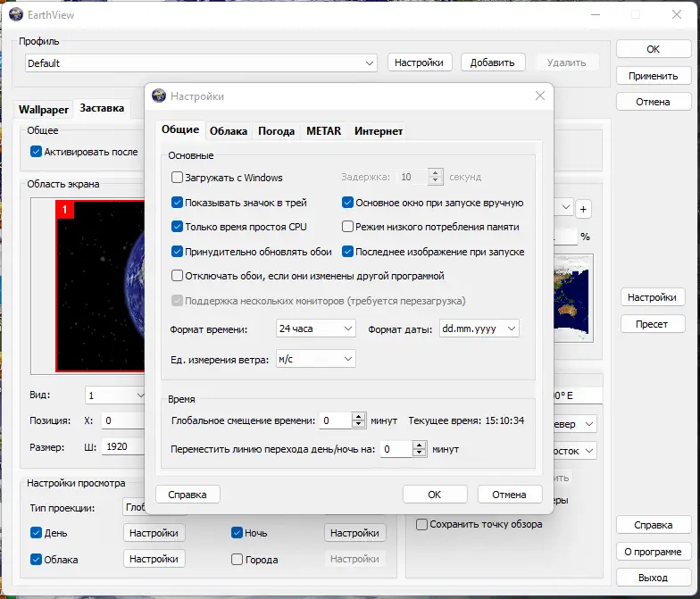Click Применить in main window
This screenshot has height=599, width=700.
coord(654,76)
